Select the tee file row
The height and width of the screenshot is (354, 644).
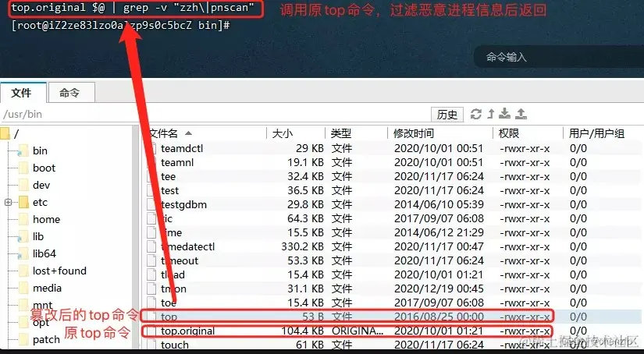pos(392,176)
